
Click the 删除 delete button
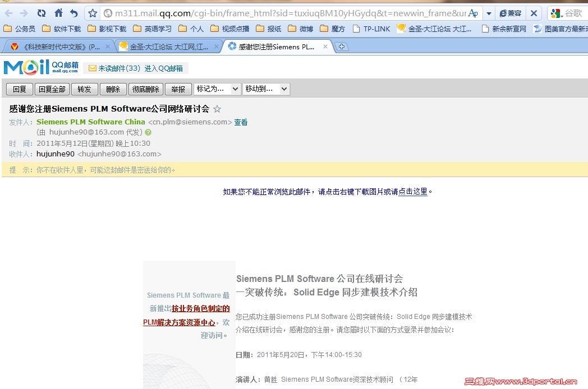(113, 89)
